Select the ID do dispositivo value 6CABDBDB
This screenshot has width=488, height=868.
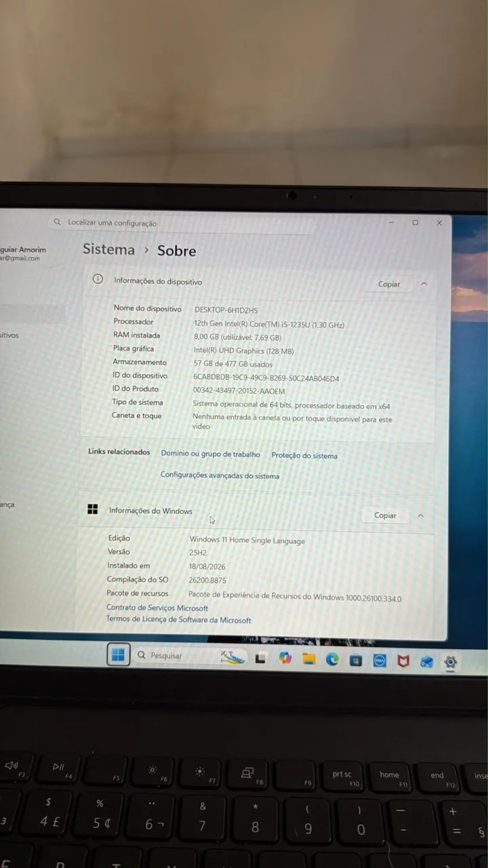click(266, 378)
